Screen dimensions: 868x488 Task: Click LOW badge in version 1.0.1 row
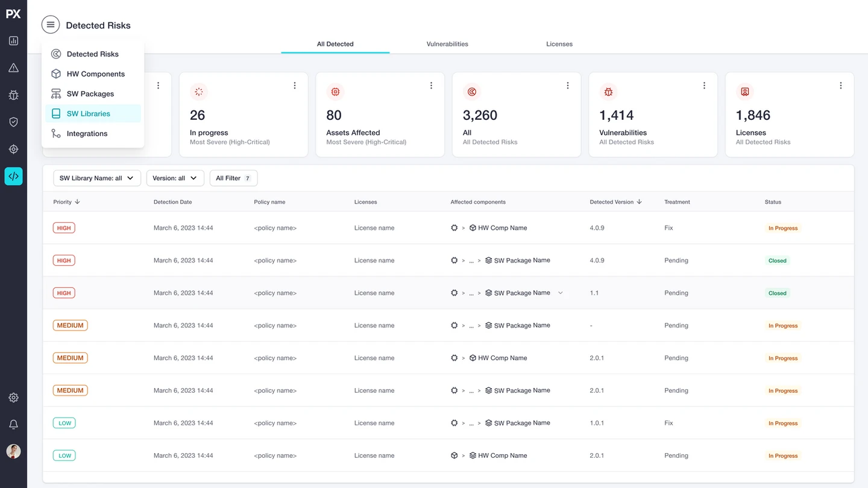click(x=65, y=423)
